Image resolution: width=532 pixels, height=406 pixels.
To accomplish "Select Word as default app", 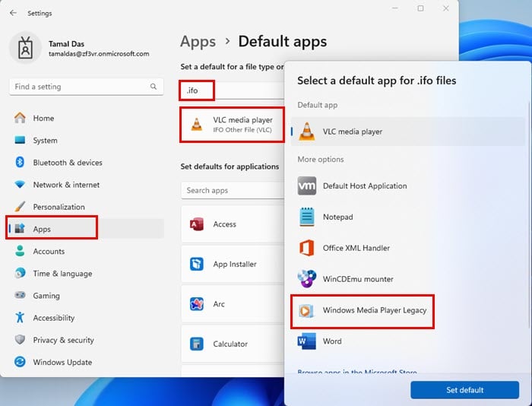I will 408,341.
